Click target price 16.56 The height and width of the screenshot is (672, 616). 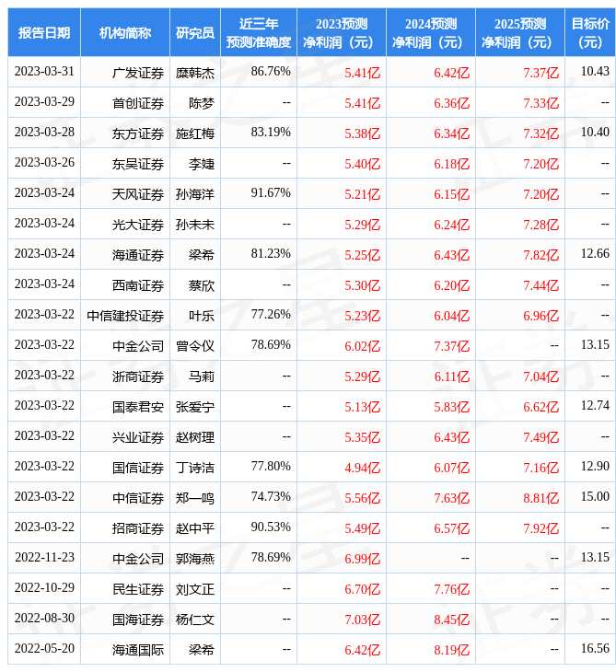point(595,649)
